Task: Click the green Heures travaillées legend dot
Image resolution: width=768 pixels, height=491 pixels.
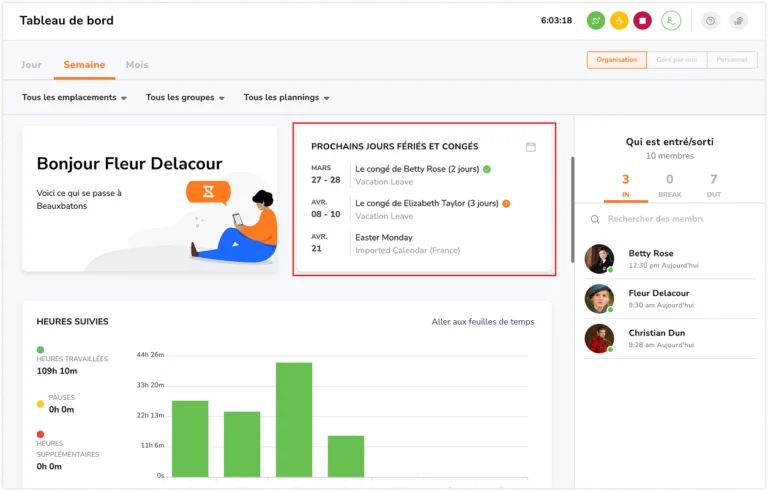Action: tap(40, 350)
